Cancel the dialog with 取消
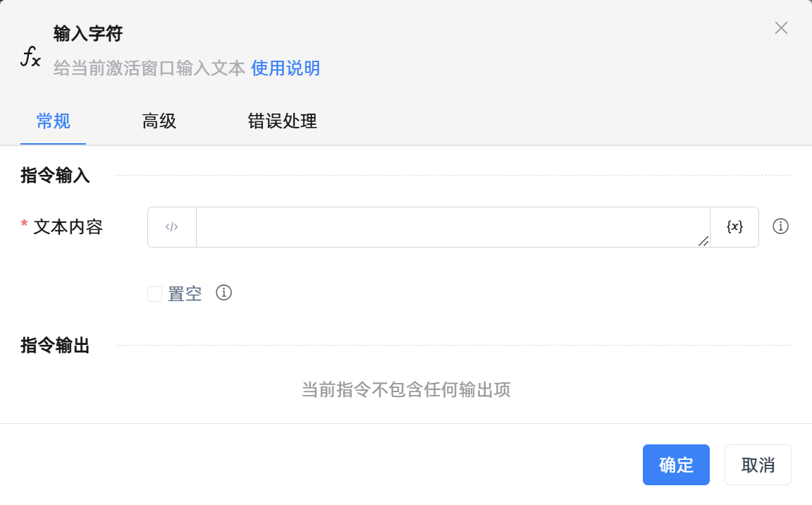 pyautogui.click(x=758, y=464)
